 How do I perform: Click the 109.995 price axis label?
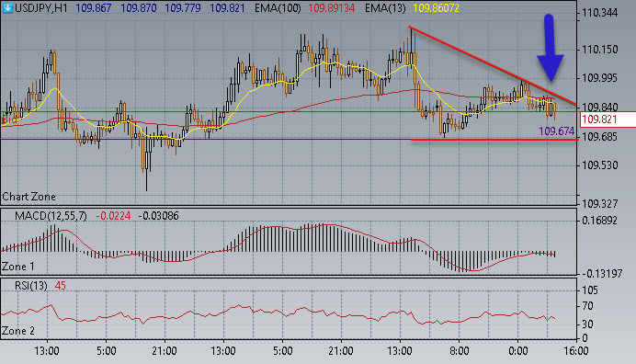600,78
